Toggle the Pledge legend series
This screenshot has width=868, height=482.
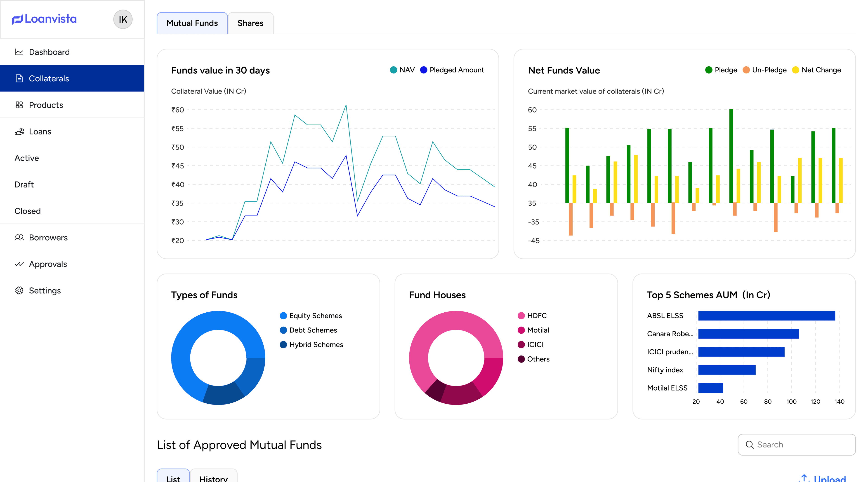click(721, 70)
